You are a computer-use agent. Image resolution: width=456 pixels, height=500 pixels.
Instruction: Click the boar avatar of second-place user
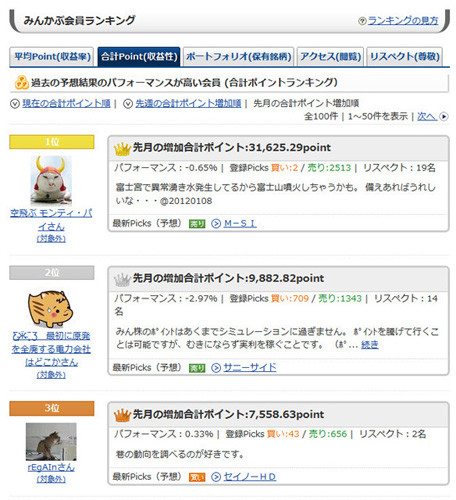tap(51, 309)
